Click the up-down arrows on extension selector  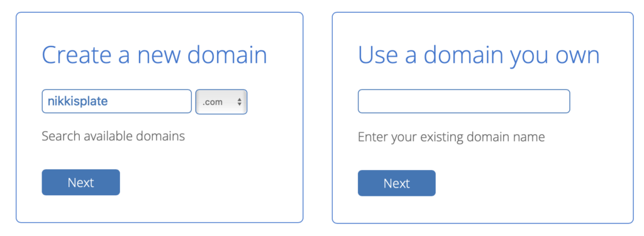click(x=240, y=102)
